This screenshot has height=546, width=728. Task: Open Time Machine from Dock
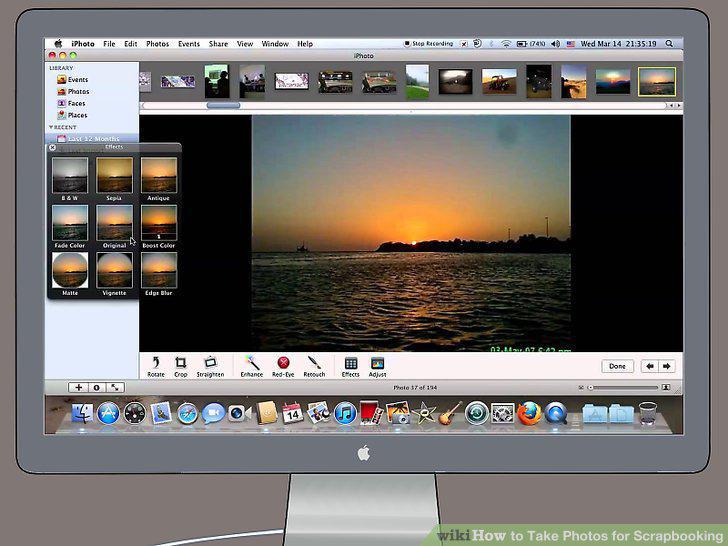477,413
